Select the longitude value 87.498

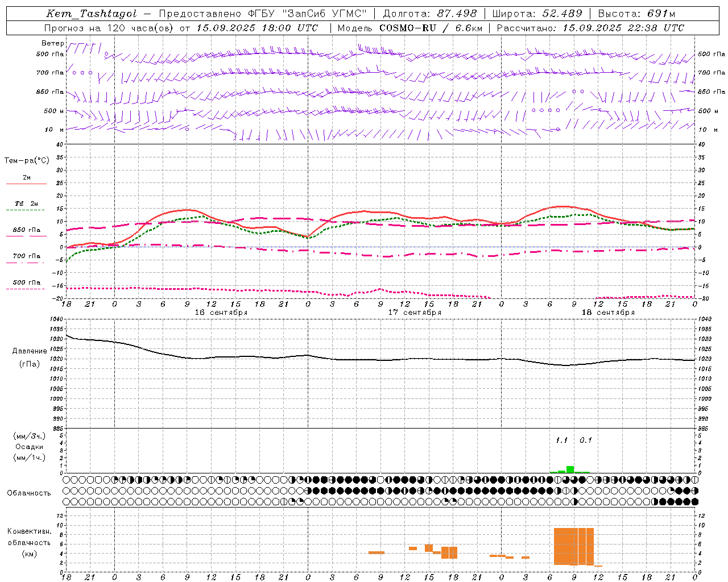tap(457, 14)
